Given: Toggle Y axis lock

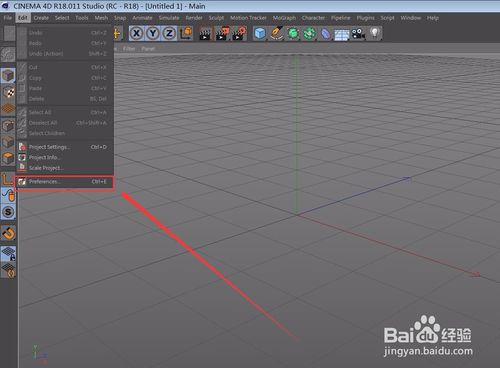Looking at the screenshot, I should (x=153, y=33).
